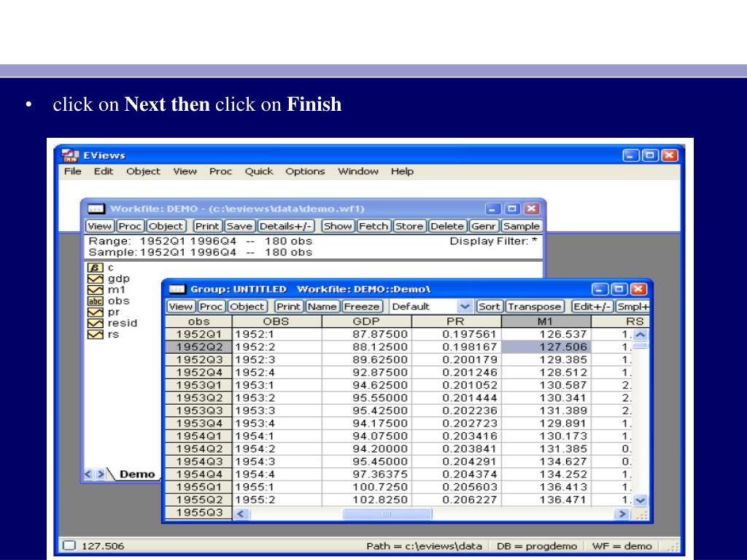The height and width of the screenshot is (560, 747).
Task: Select the c coefficient vector icon
Action: (x=96, y=268)
